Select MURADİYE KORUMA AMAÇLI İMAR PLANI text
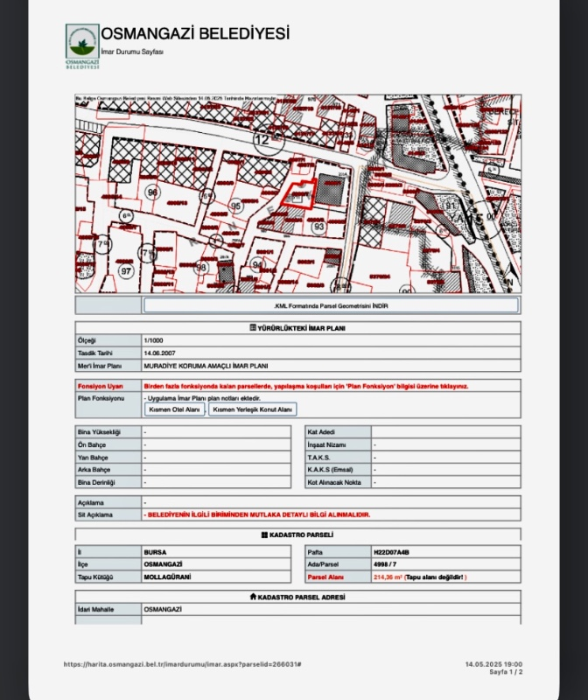Screen dimensions: 588x700 206,366
